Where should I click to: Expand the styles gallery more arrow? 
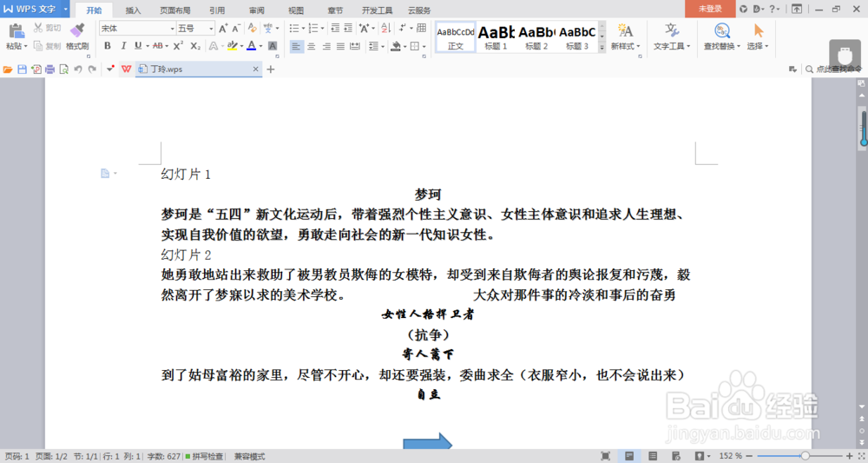[602, 48]
